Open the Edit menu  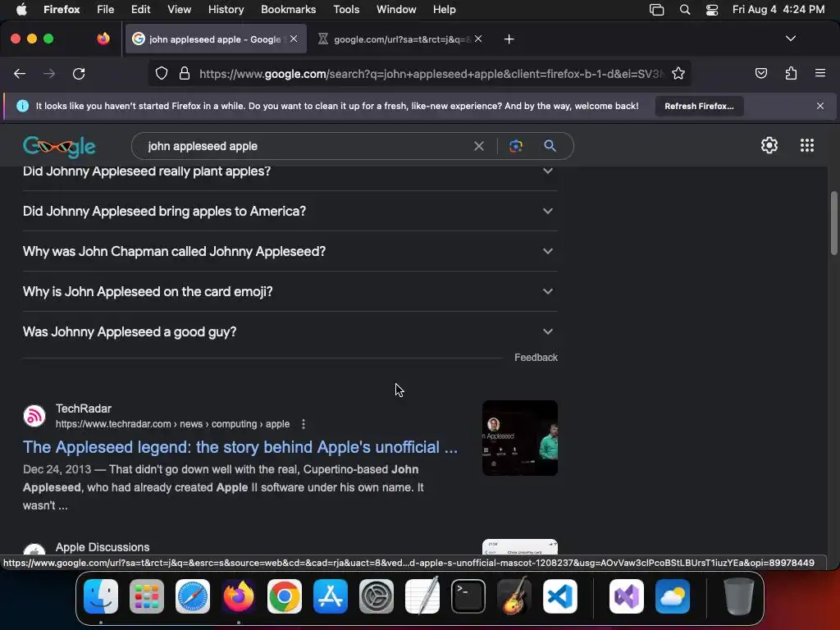tap(140, 10)
